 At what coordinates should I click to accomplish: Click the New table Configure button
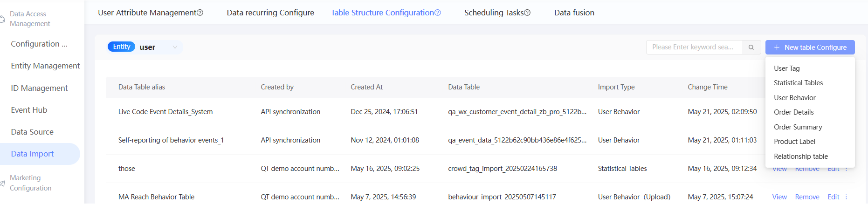pyautogui.click(x=810, y=47)
